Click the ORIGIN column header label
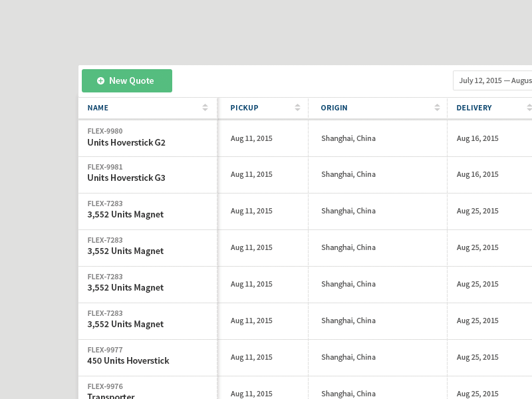The width and height of the screenshot is (532, 399). pos(334,108)
